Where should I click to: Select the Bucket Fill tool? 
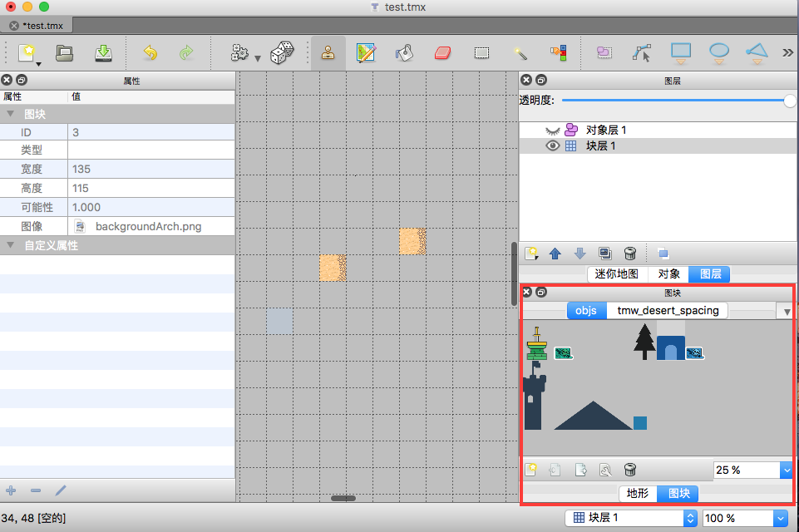point(405,52)
